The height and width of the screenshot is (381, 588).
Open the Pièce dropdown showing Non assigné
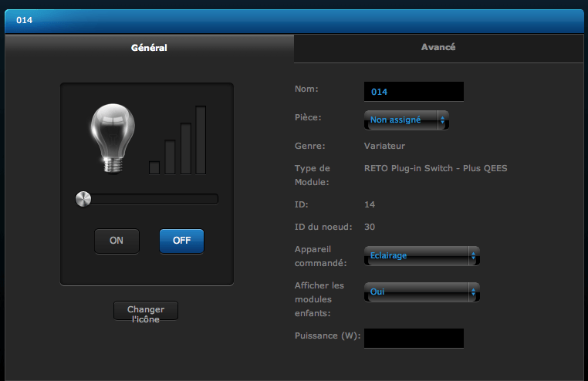pos(407,120)
